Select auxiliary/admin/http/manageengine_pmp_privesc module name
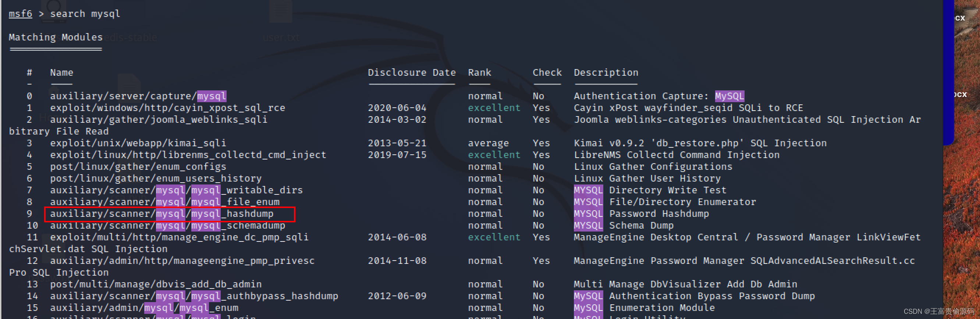 [182, 261]
